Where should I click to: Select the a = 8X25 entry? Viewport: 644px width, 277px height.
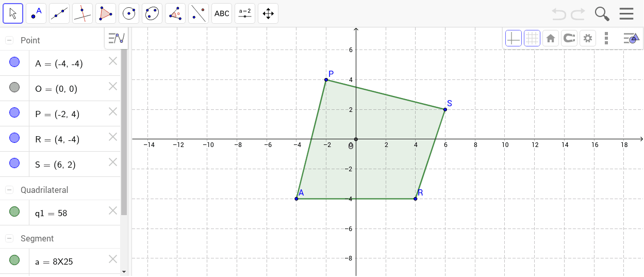click(x=54, y=262)
